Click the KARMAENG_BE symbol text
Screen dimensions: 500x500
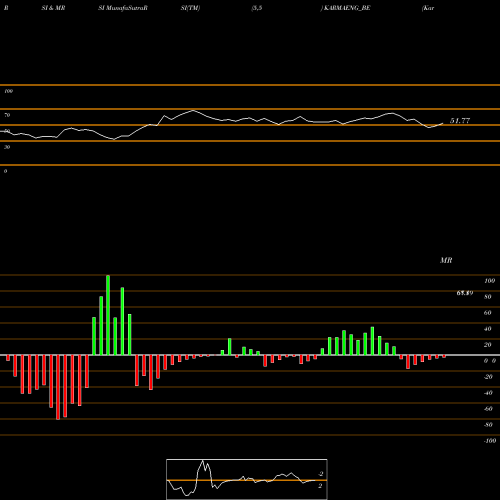point(347,8)
